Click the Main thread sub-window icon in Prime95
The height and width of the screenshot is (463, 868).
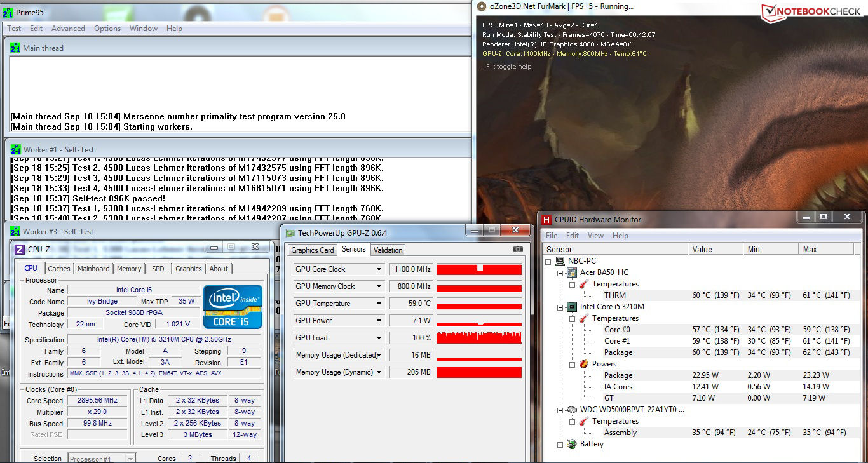click(x=16, y=48)
